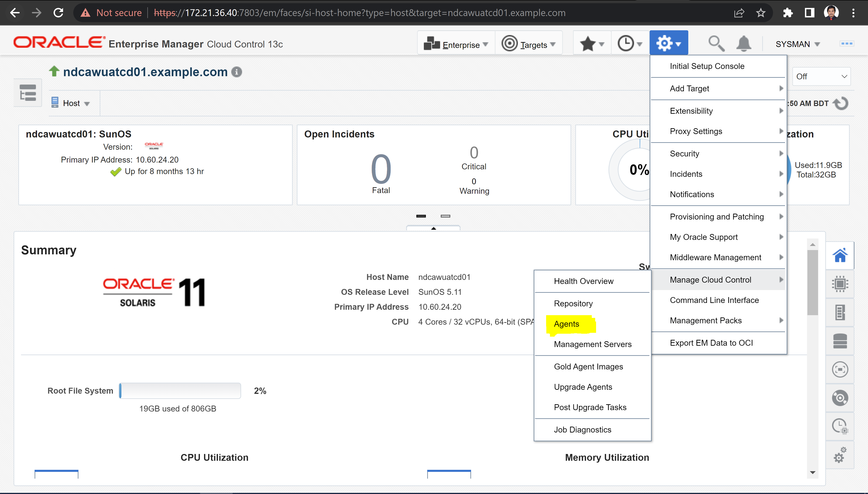Open the Home tab icon in sidebar
Image resolution: width=868 pixels, height=494 pixels.
click(840, 255)
